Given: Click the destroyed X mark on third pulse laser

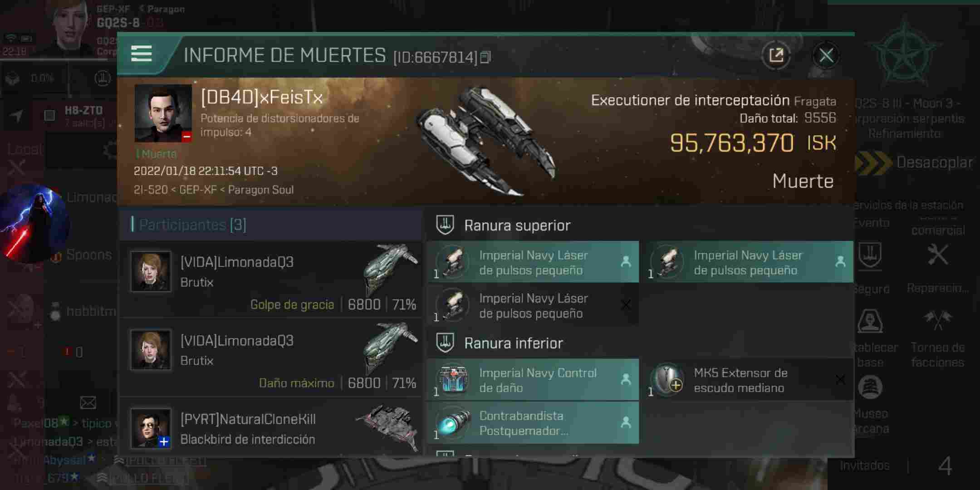Looking at the screenshot, I should [626, 305].
